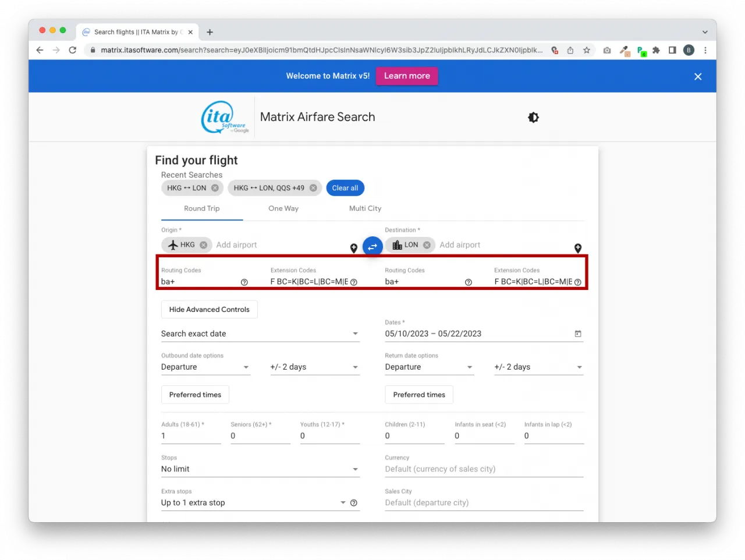
Task: Toggle the browser side panel icon
Action: pyautogui.click(x=672, y=50)
